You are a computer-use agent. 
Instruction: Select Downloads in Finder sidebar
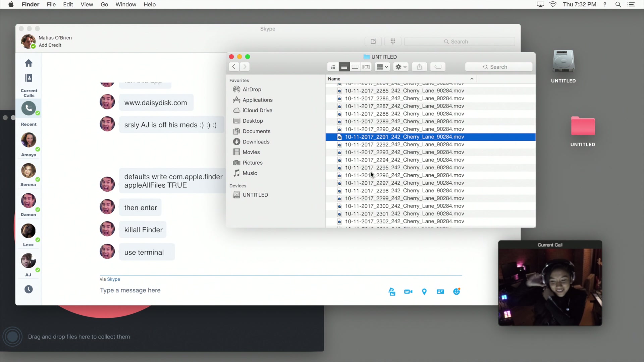point(256,141)
